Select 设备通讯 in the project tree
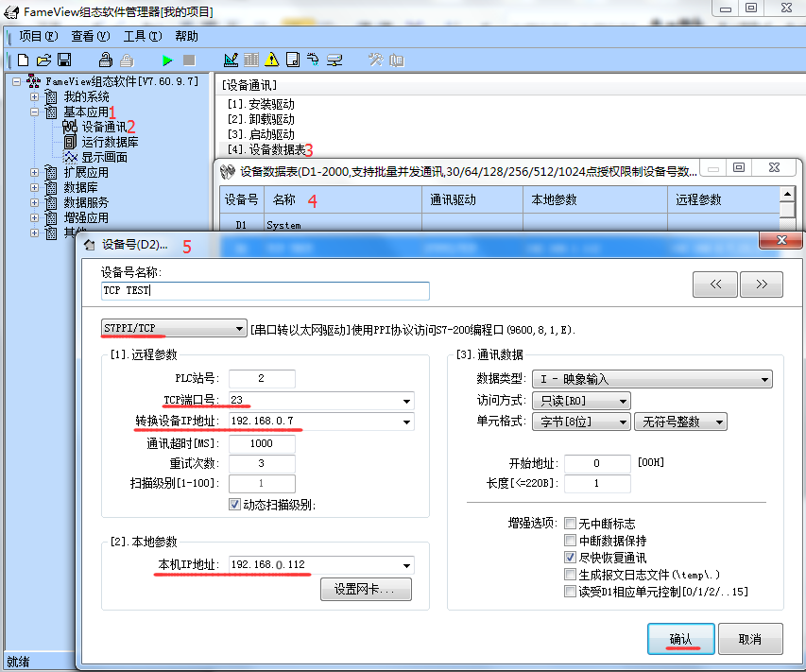The image size is (806, 672). (103, 127)
